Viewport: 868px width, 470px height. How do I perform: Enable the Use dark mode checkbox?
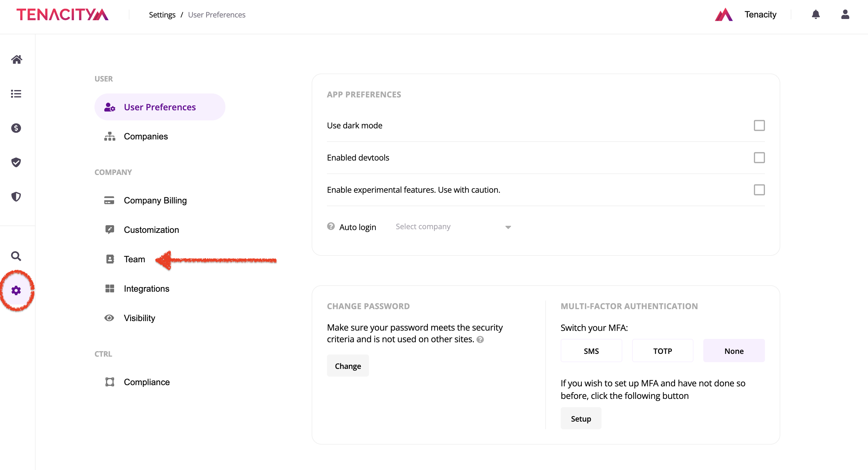point(759,126)
